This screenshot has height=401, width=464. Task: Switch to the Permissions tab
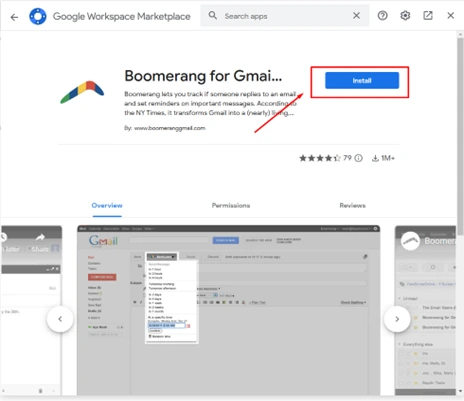click(231, 205)
